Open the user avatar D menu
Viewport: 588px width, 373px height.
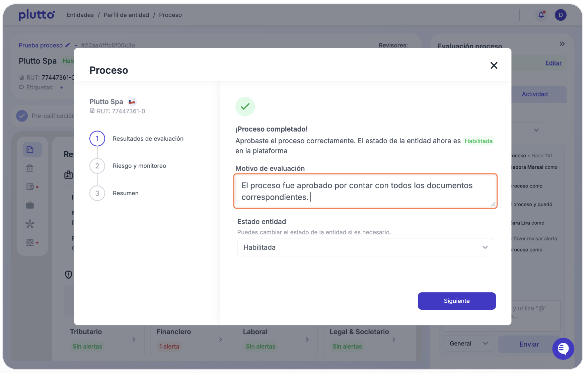coord(561,15)
